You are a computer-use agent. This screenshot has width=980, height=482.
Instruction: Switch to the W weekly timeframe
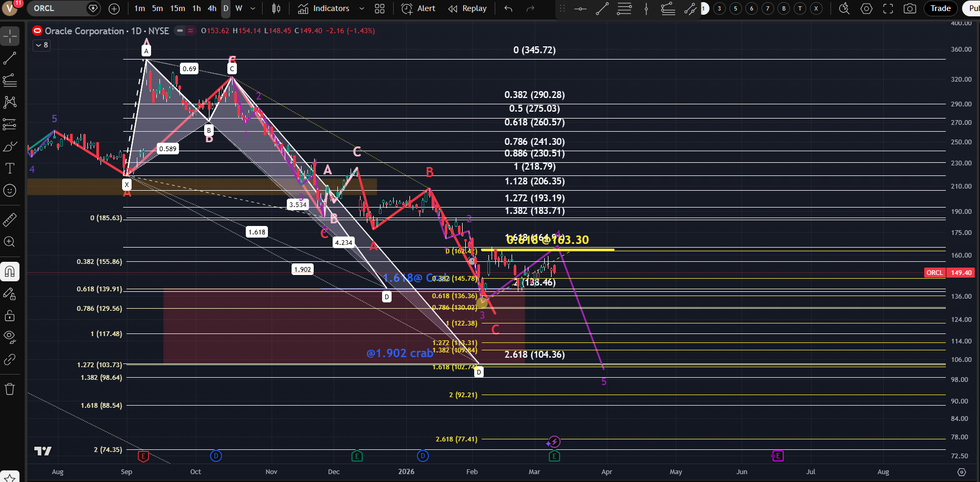point(239,8)
